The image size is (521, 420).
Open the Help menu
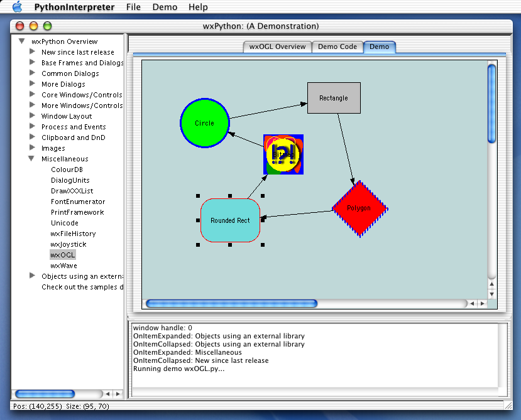(x=198, y=7)
